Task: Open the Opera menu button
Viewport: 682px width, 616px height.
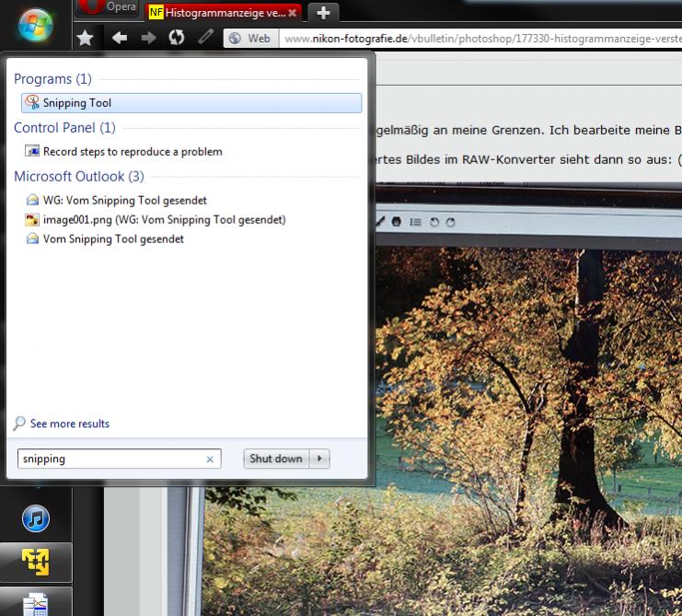Action: [109, 8]
